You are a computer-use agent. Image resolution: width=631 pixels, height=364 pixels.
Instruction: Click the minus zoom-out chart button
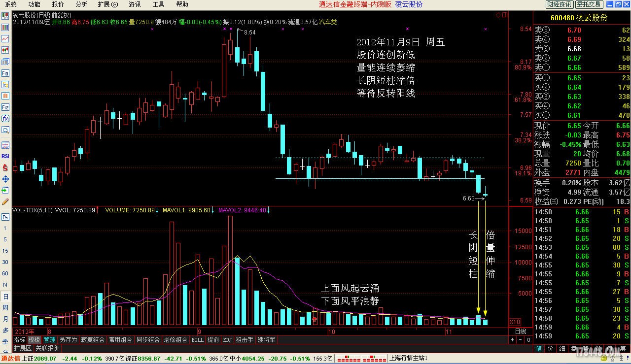(x=521, y=340)
